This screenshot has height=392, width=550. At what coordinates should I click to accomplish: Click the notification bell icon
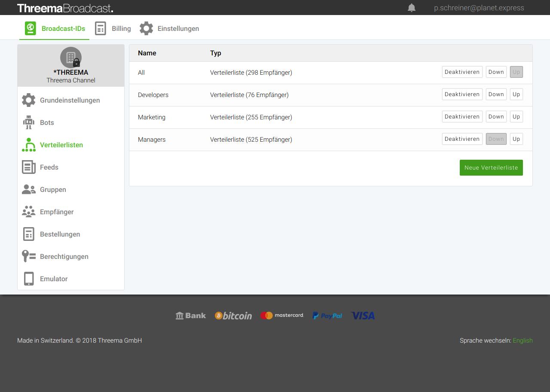[412, 8]
